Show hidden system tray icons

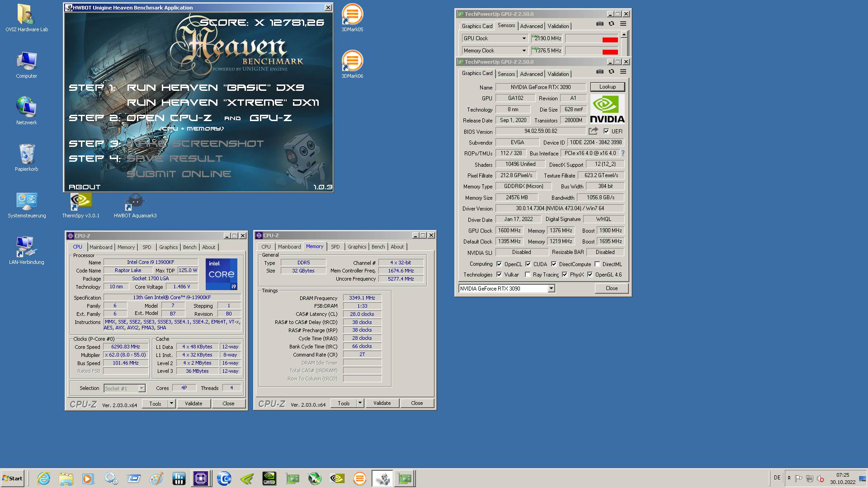click(x=789, y=478)
